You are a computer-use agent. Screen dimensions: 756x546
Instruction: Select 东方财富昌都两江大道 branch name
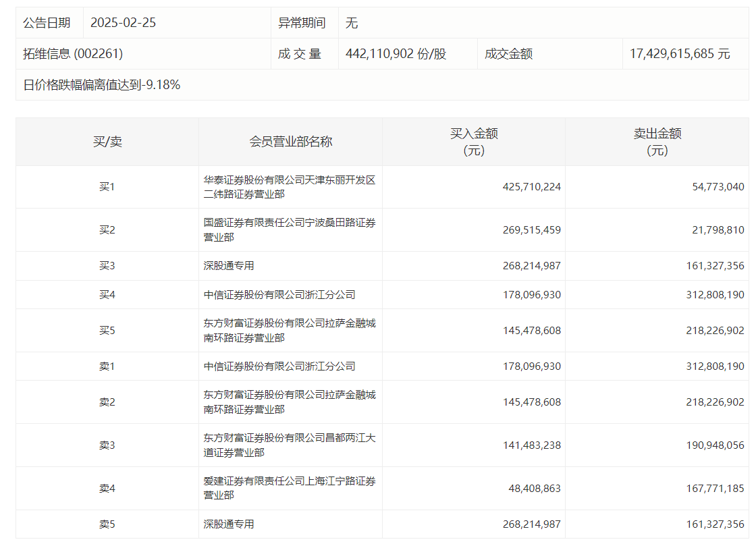(x=290, y=445)
